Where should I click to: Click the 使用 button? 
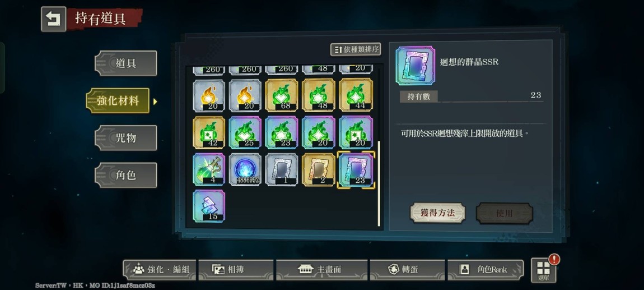point(505,213)
